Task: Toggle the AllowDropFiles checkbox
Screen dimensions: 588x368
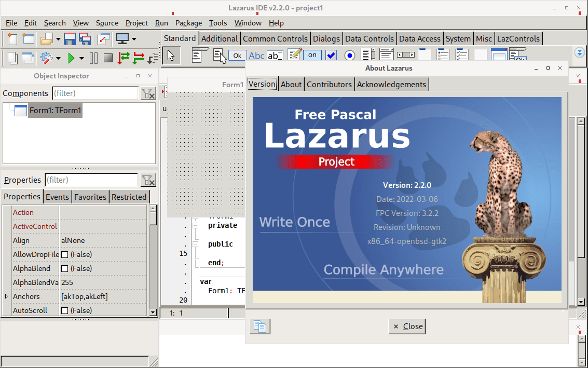Action: 65,255
